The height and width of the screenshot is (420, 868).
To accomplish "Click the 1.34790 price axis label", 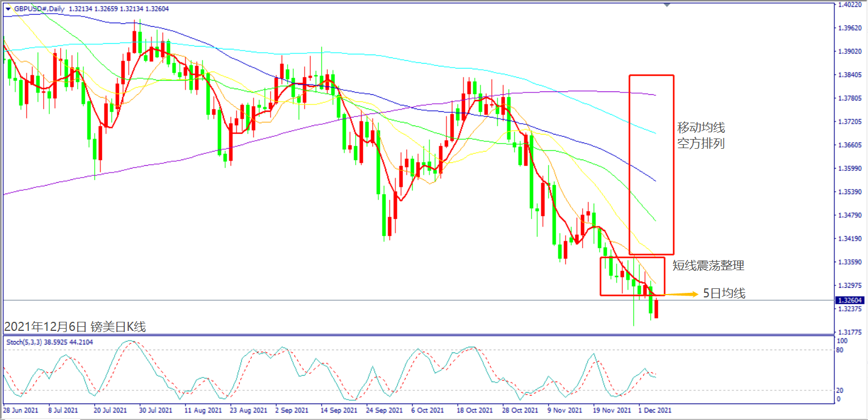I will coord(850,216).
